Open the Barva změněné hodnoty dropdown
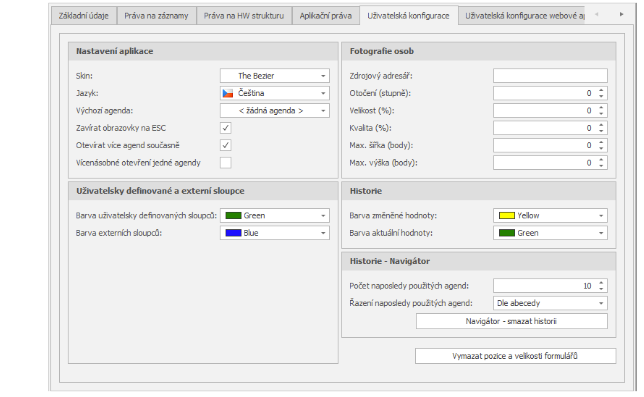This screenshot has height=397, width=644. coord(550,216)
